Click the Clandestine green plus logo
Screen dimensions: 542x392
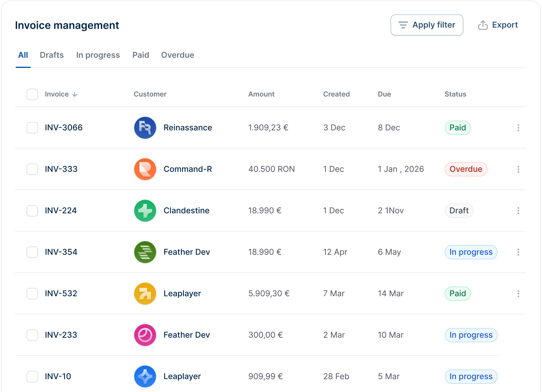tap(145, 210)
